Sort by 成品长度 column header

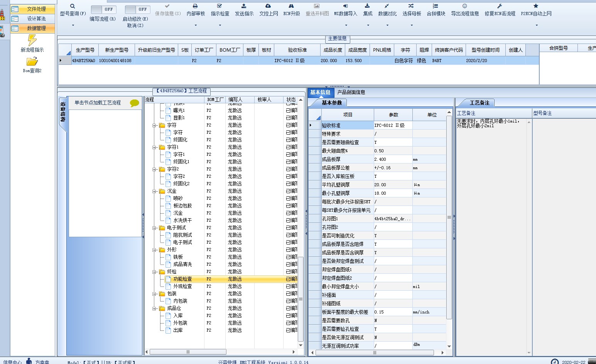333,50
